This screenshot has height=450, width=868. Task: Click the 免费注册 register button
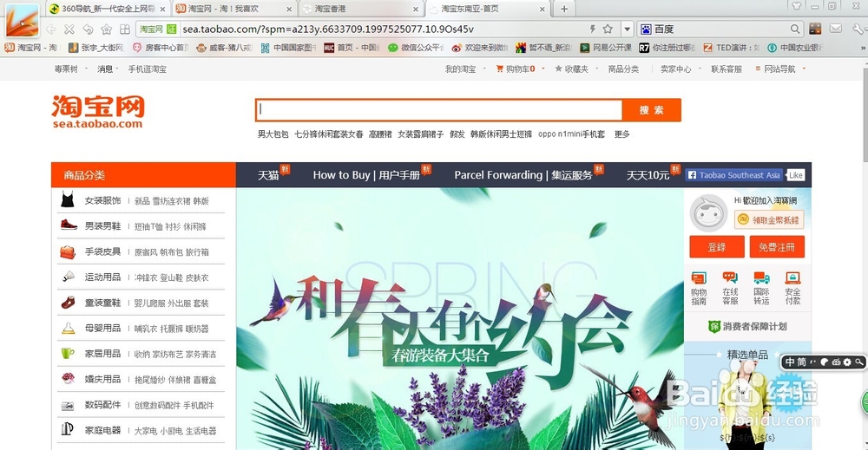click(x=777, y=247)
